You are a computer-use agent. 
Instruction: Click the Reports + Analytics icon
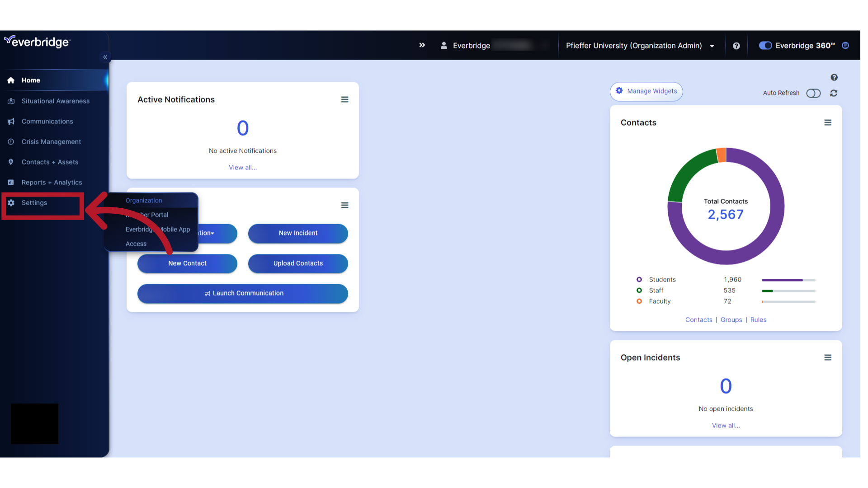pyautogui.click(x=10, y=183)
